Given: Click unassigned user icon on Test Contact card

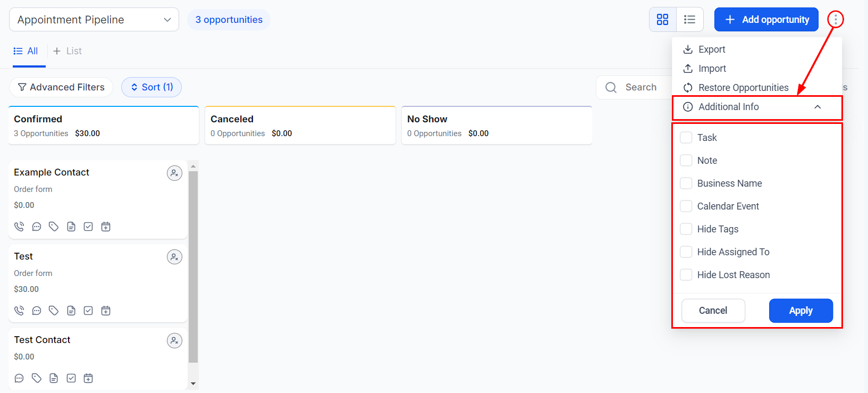Looking at the screenshot, I should click(x=174, y=340).
